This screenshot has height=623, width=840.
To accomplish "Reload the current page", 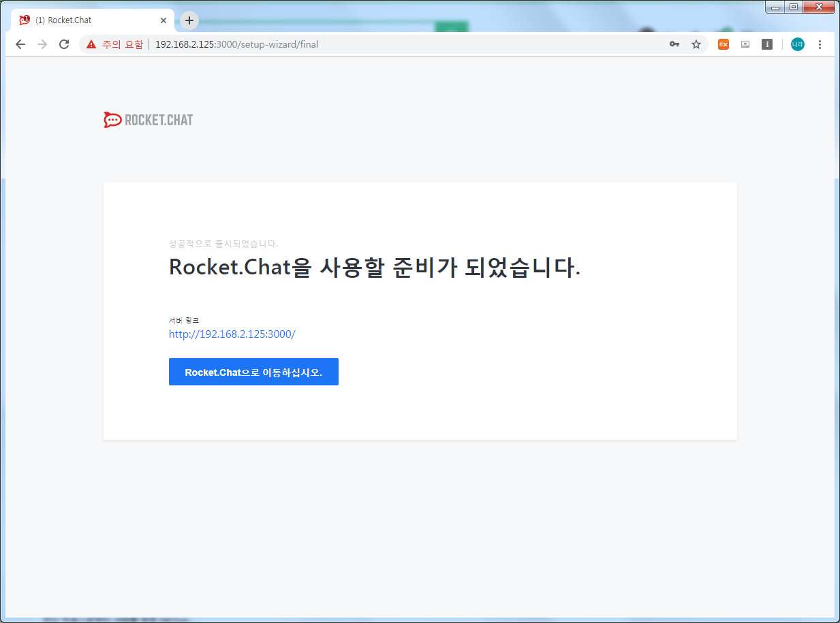I will pos(64,44).
